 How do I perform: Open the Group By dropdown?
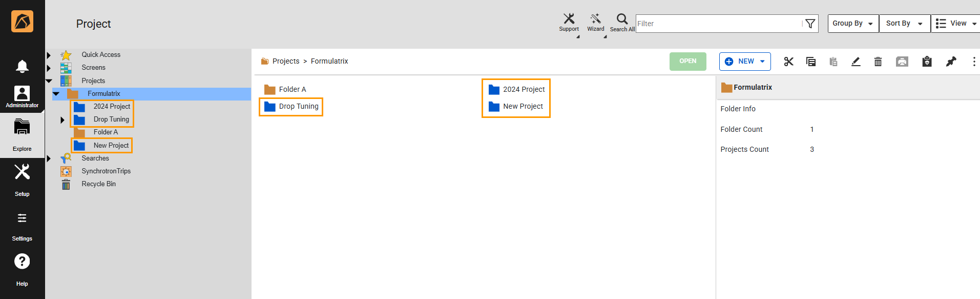click(x=853, y=24)
